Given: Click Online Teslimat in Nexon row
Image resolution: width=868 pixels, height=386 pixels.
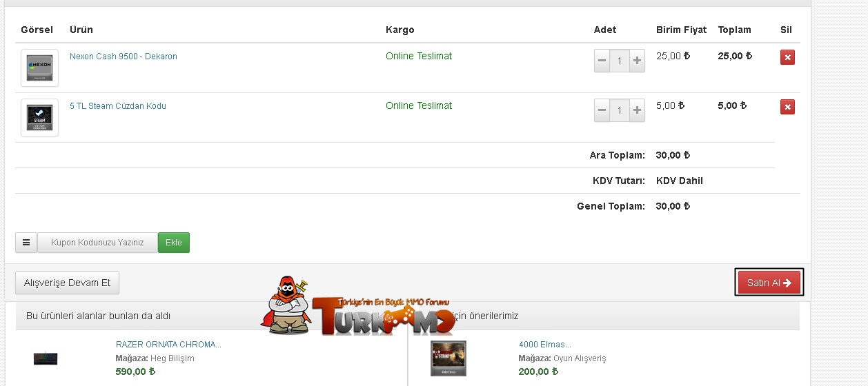Looking at the screenshot, I should (419, 56).
